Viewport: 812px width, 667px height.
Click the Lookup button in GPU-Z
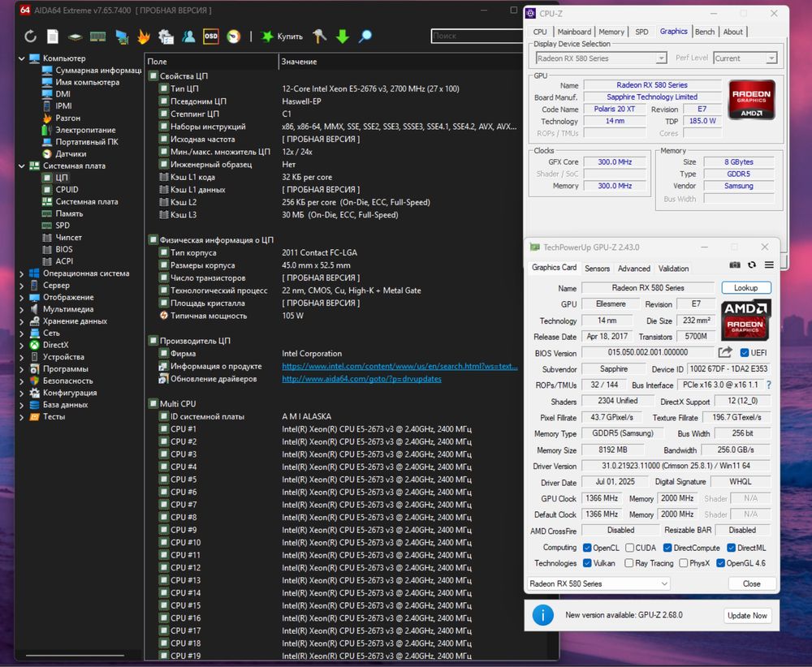click(x=745, y=288)
